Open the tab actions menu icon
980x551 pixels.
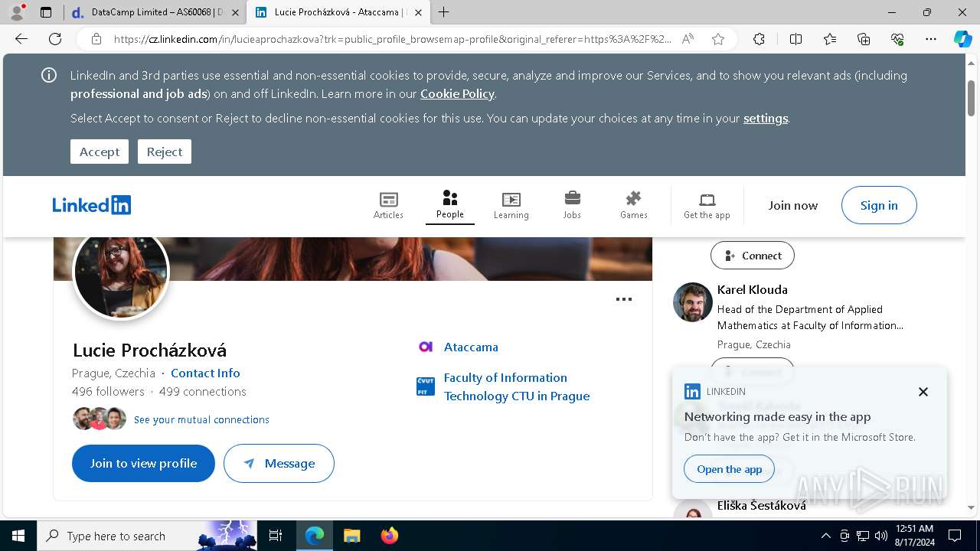point(46,12)
